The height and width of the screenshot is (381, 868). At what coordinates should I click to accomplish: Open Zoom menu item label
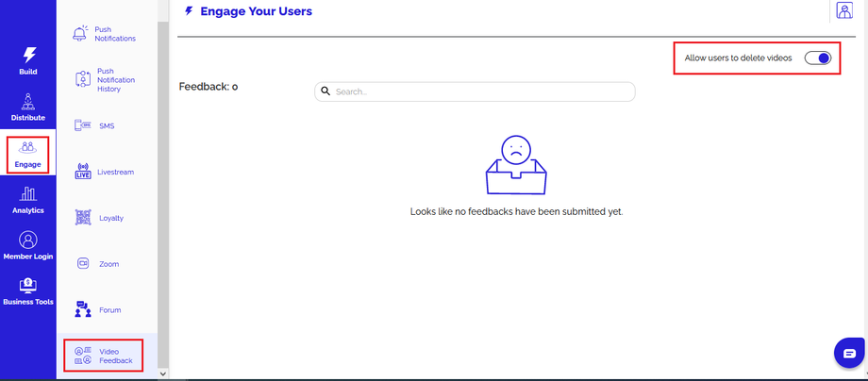(x=109, y=264)
